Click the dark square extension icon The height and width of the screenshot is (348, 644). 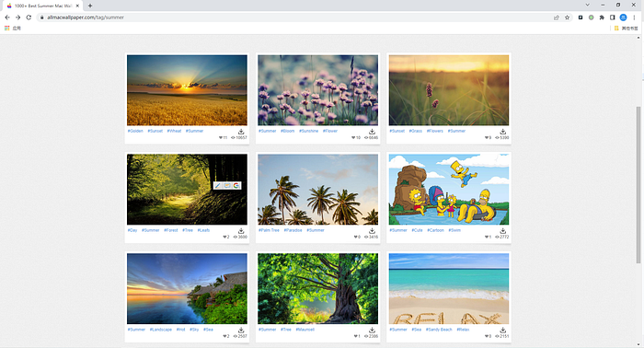[x=581, y=17]
